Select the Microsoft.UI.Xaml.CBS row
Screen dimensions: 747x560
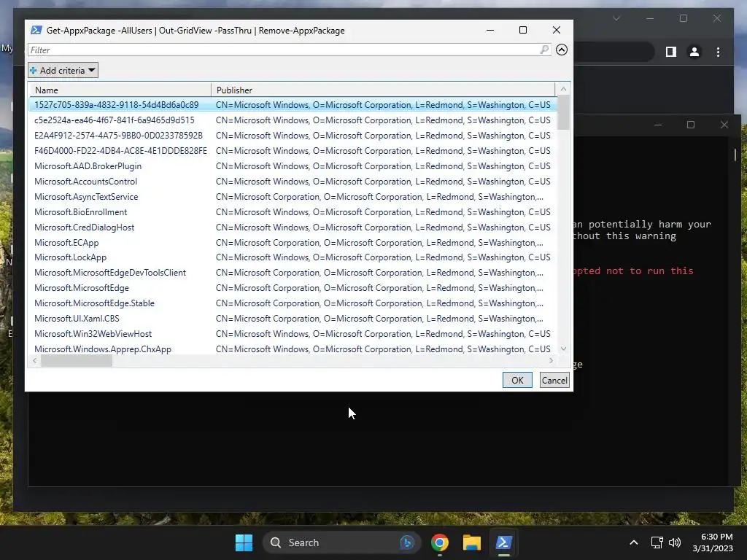click(293, 318)
